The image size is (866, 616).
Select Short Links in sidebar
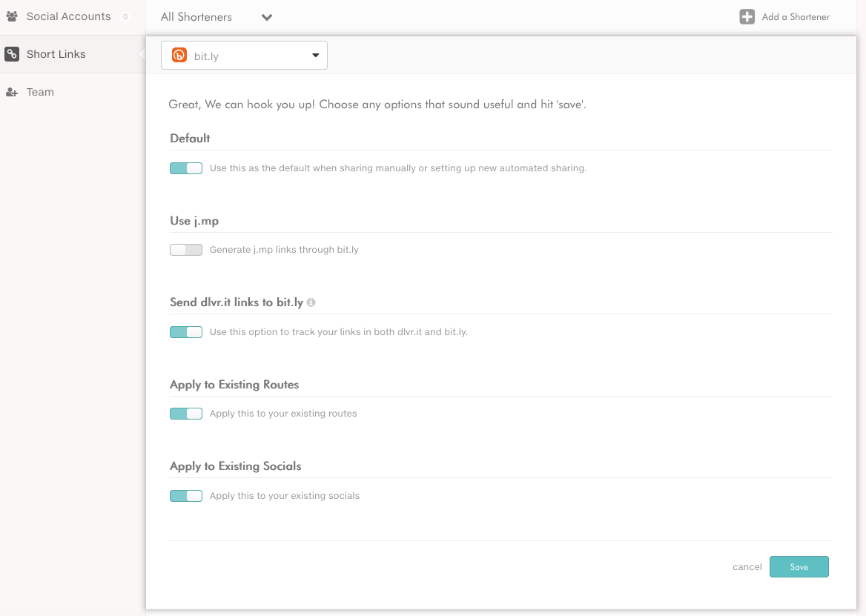(x=73, y=54)
